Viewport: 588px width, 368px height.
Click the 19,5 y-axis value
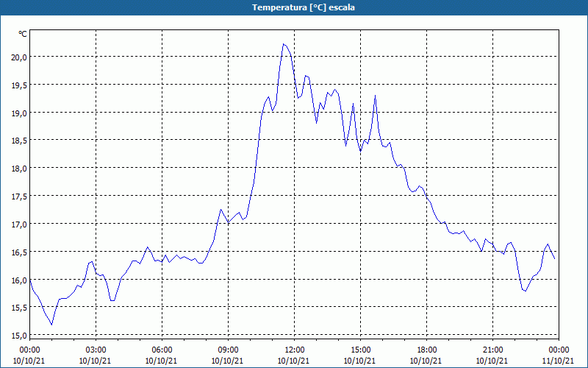tap(19, 85)
